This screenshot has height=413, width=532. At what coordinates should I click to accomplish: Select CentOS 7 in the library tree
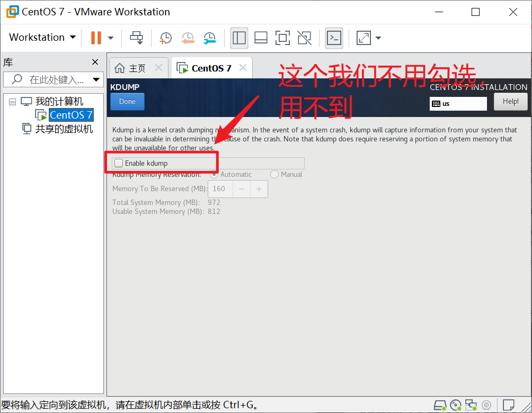pos(71,115)
